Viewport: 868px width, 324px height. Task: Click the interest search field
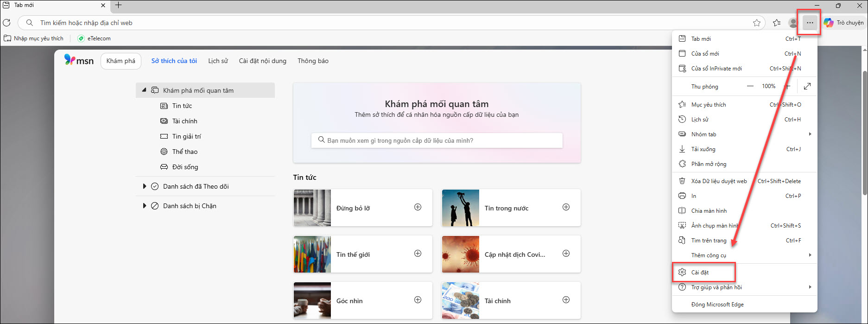click(437, 140)
